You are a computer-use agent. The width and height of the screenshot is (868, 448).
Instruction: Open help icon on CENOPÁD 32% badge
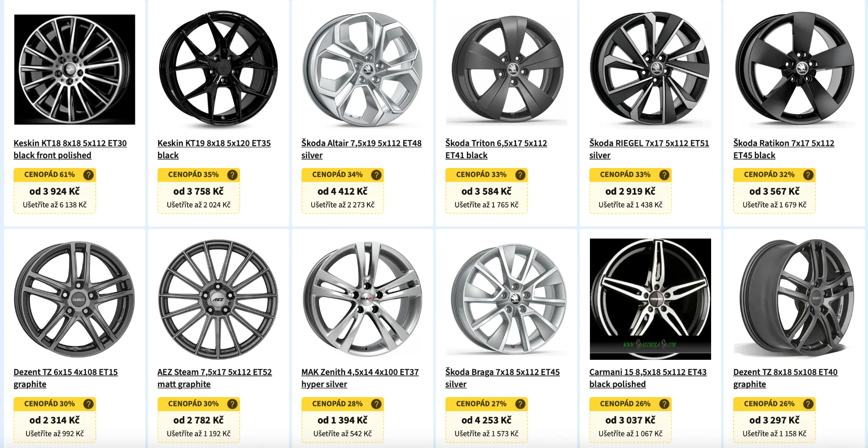pos(808,175)
